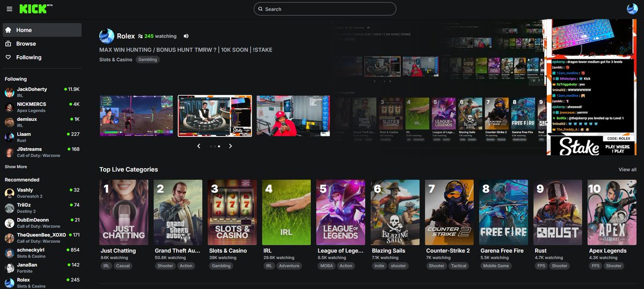Click MOBA tag under League of Legends
644x289 pixels.
(327, 266)
